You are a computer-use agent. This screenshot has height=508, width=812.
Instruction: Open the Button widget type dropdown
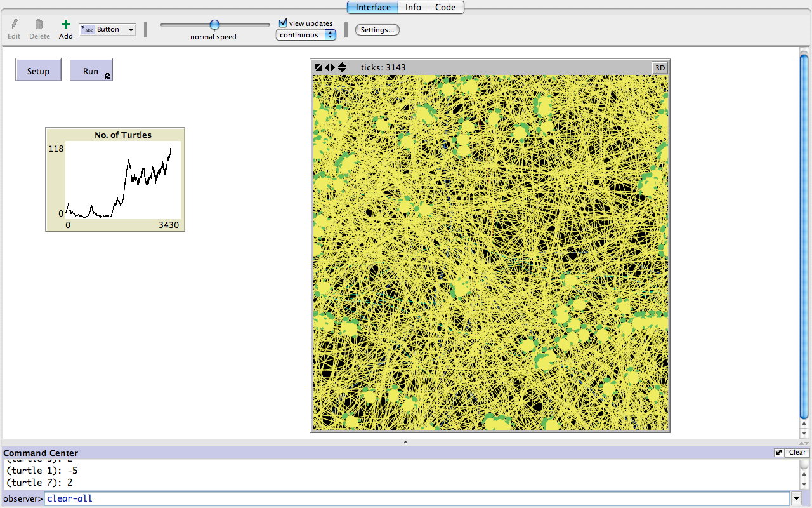point(107,30)
